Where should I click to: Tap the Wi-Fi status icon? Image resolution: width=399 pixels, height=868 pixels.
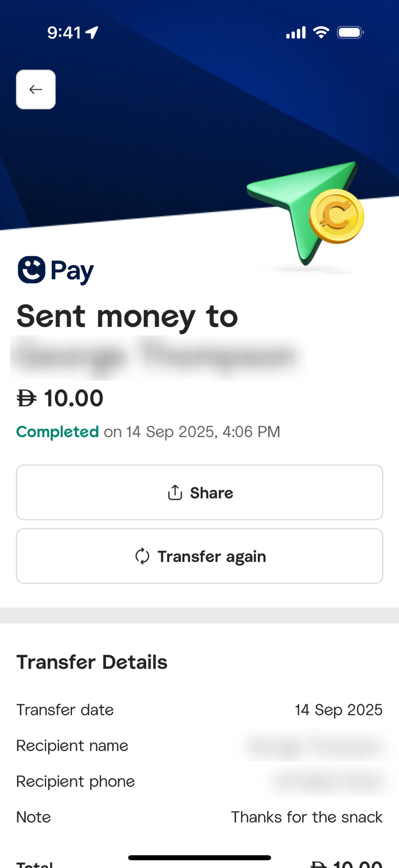coord(321,32)
